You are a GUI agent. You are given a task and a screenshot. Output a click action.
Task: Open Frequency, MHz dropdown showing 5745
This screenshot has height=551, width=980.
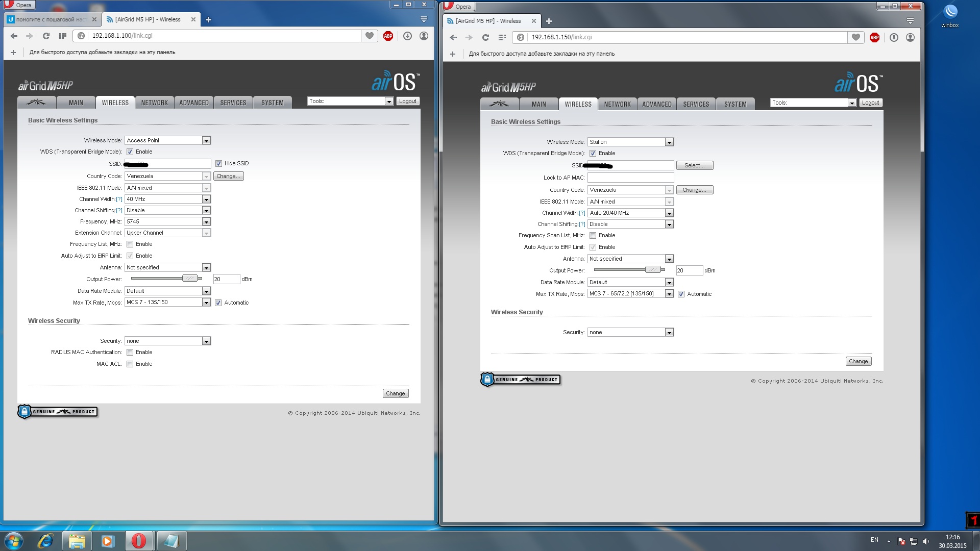[x=167, y=221]
